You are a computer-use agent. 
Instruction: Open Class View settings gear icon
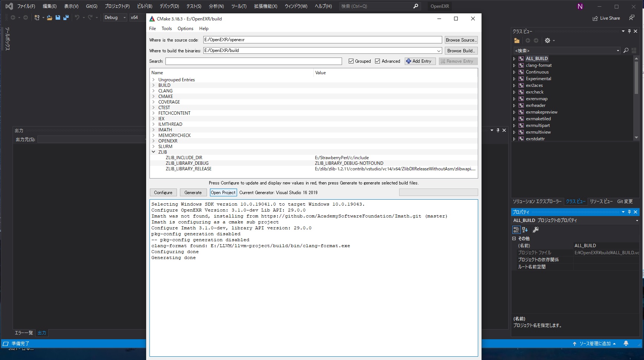(x=548, y=41)
